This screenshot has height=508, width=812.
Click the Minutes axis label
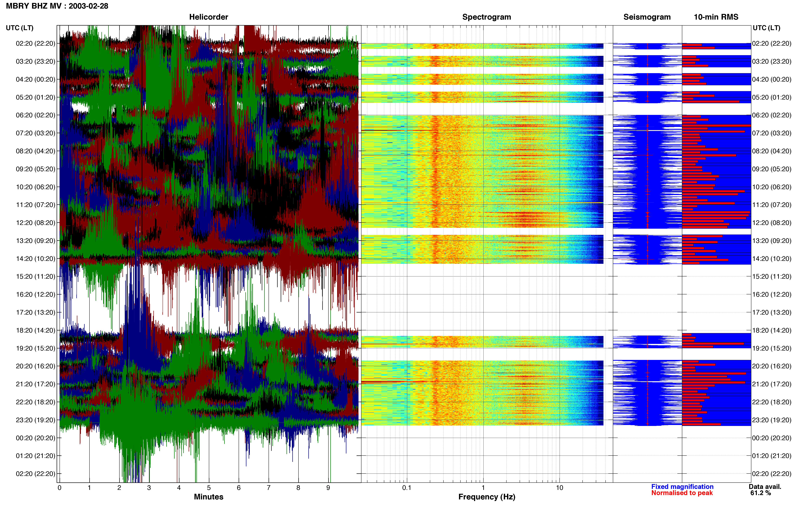(x=209, y=497)
